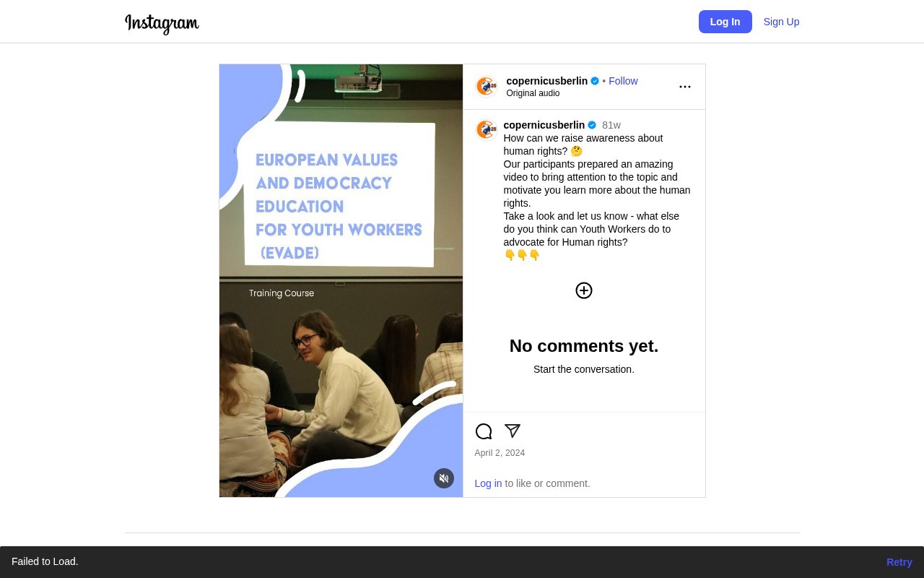Click the comment speech bubble icon
924x578 pixels.
(484, 431)
